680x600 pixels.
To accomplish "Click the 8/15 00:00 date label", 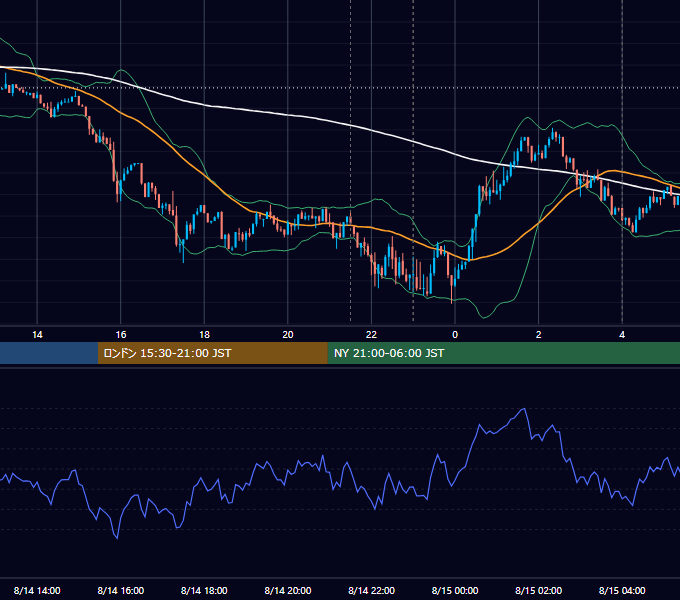I will (x=455, y=590).
